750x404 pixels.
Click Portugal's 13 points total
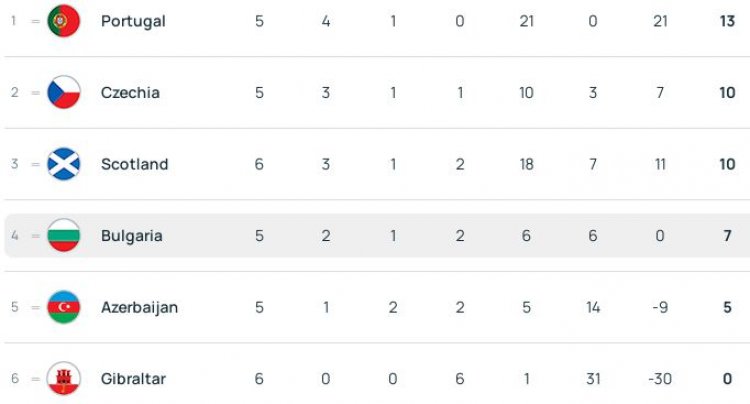tap(727, 21)
